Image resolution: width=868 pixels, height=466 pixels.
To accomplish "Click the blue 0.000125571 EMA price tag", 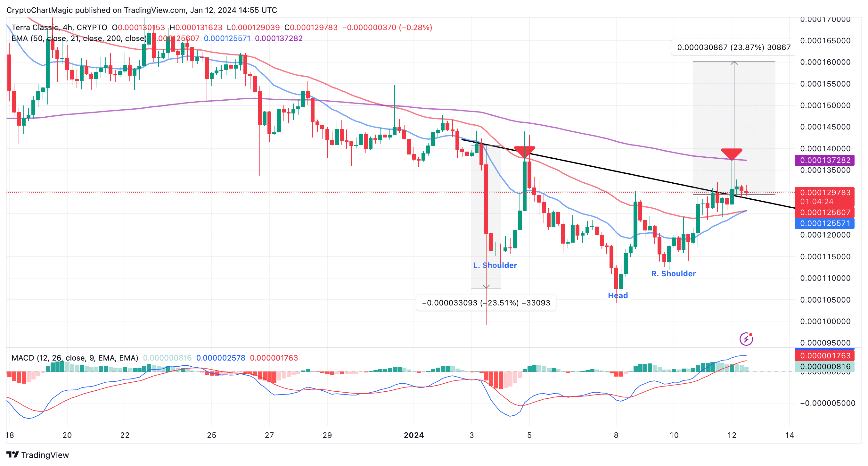I will pos(824,223).
